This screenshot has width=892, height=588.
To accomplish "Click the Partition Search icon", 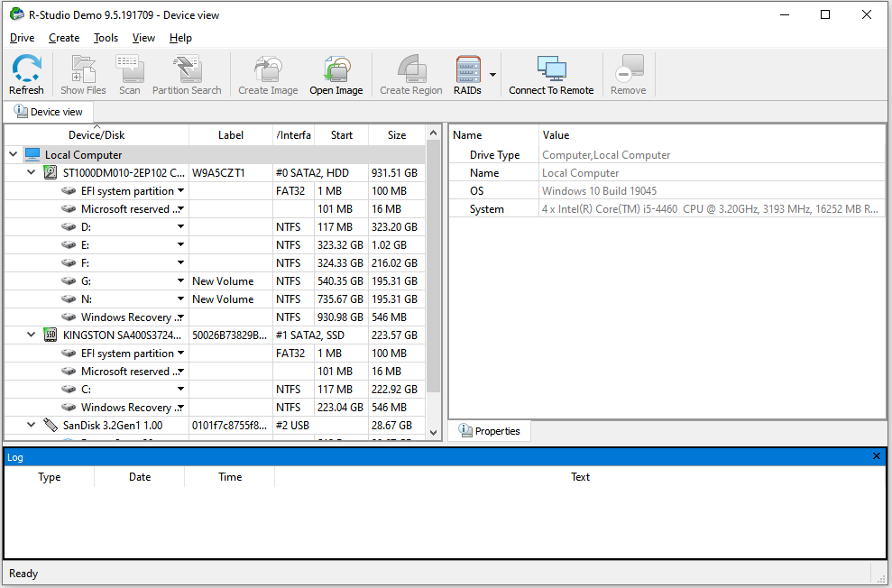I will [x=187, y=74].
